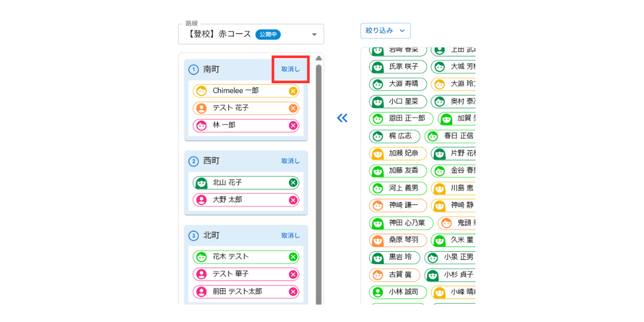Expand the 絞り込み filter dropdown
This screenshot has height=322, width=644.
pyautogui.click(x=385, y=31)
